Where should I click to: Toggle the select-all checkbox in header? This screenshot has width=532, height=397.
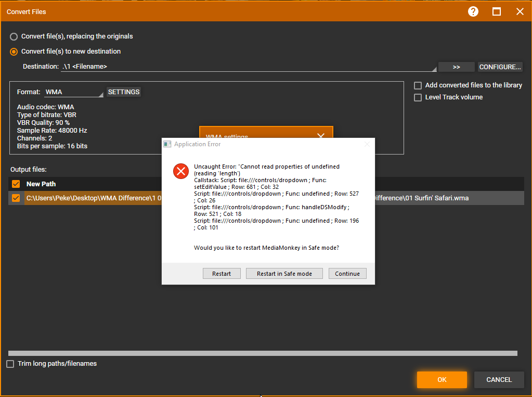[x=16, y=184]
